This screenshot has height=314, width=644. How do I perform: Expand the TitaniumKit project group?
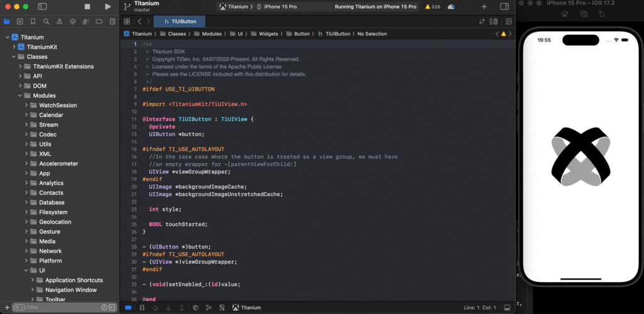(x=14, y=47)
